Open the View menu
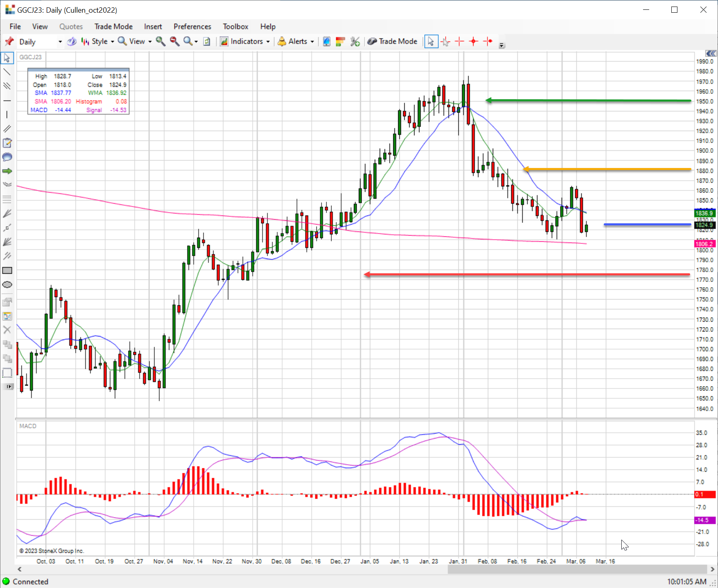 click(x=40, y=27)
